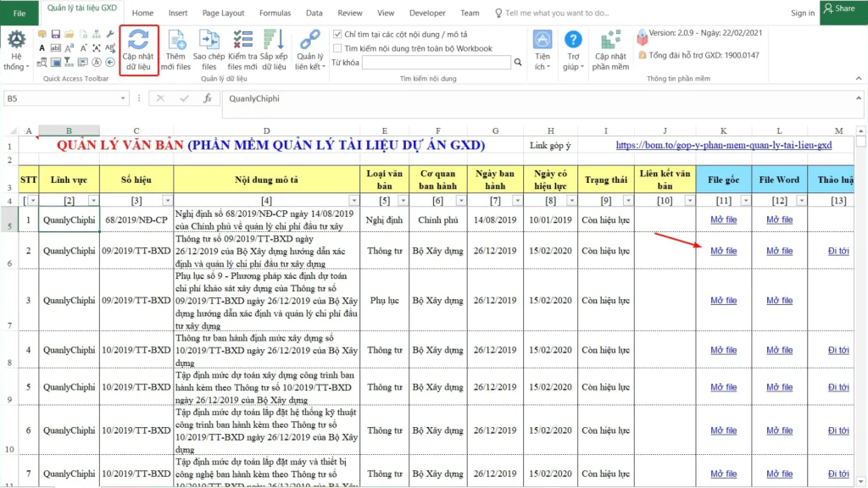This screenshot has width=868, height=488.
Task: Click the formula bar 'QuanlyChiphi' text
Action: point(254,98)
